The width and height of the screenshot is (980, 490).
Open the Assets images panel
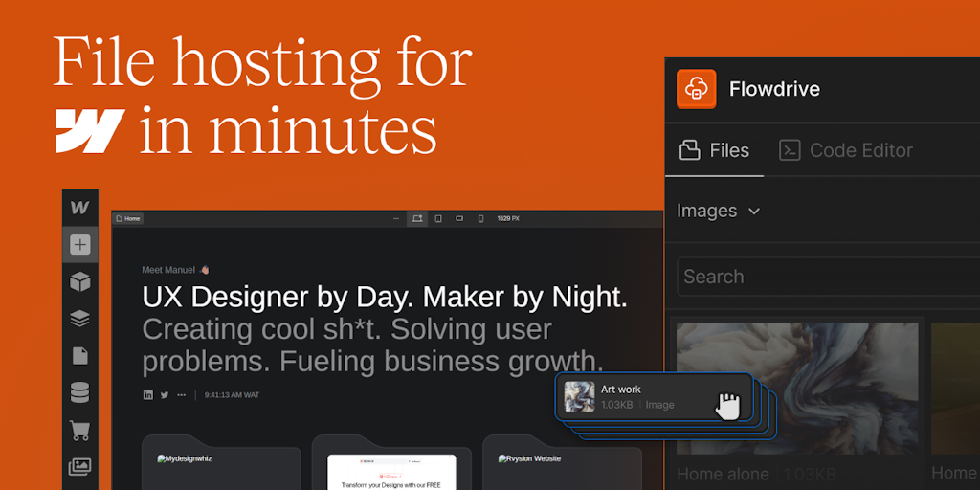tap(80, 466)
